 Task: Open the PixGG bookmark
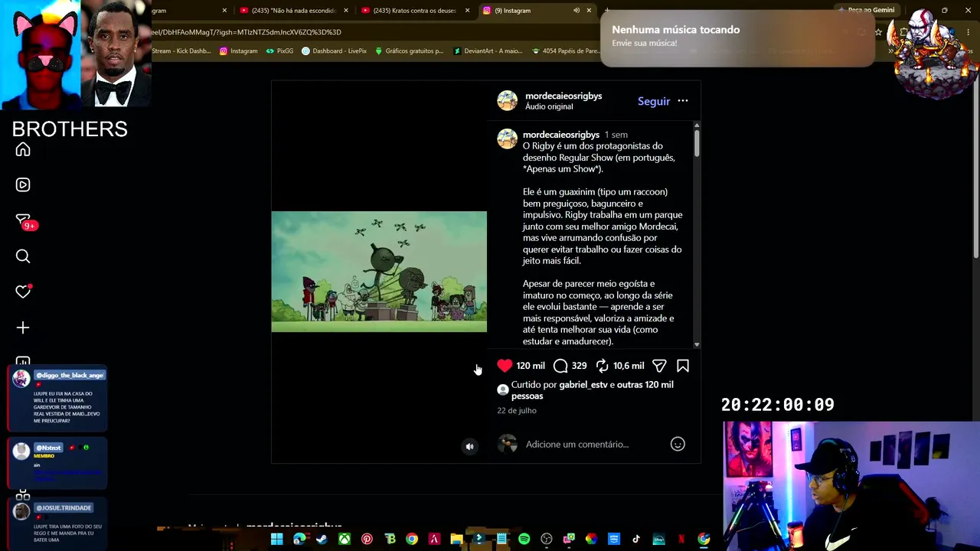[279, 51]
